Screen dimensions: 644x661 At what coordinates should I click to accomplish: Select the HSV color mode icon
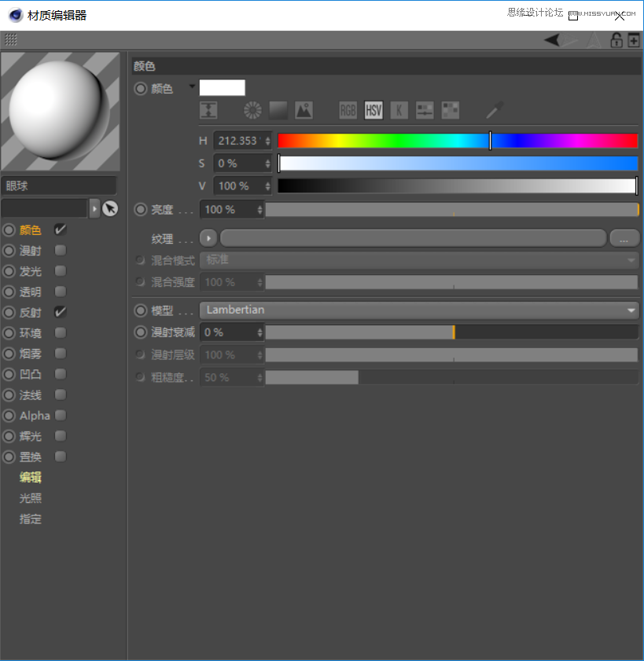click(x=373, y=110)
